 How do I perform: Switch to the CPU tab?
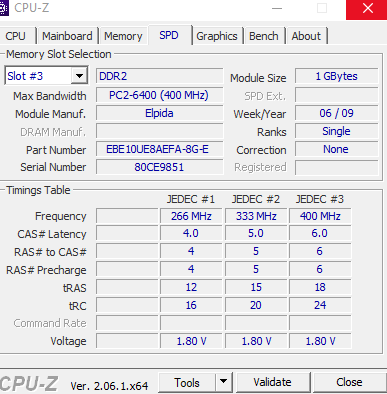point(15,36)
